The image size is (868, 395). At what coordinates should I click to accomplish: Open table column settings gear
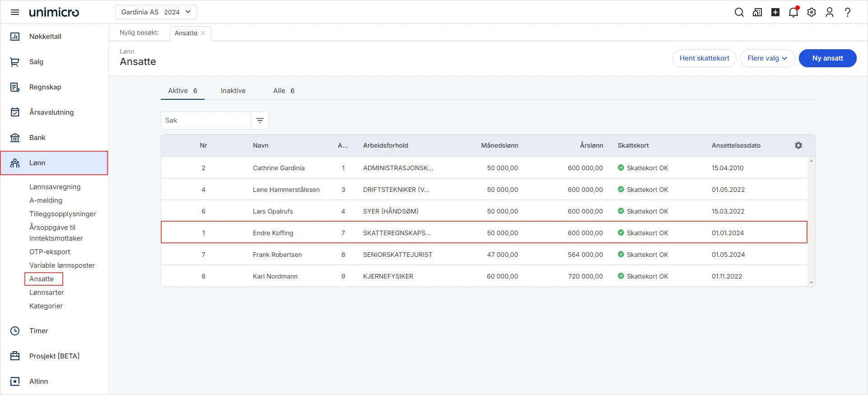(798, 145)
